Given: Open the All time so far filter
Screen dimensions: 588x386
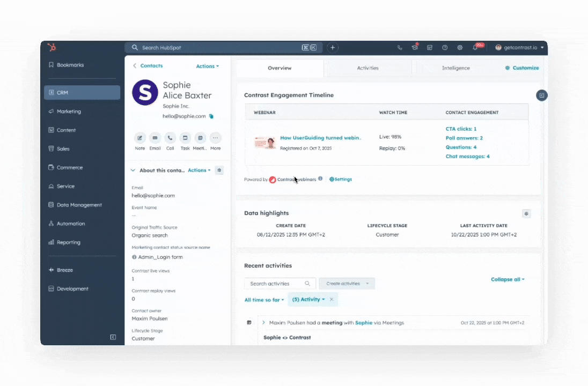Looking at the screenshot, I should [x=261, y=300].
